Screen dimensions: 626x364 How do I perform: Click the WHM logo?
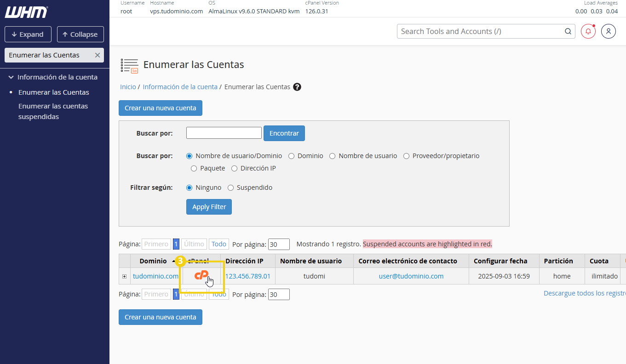[x=26, y=12]
